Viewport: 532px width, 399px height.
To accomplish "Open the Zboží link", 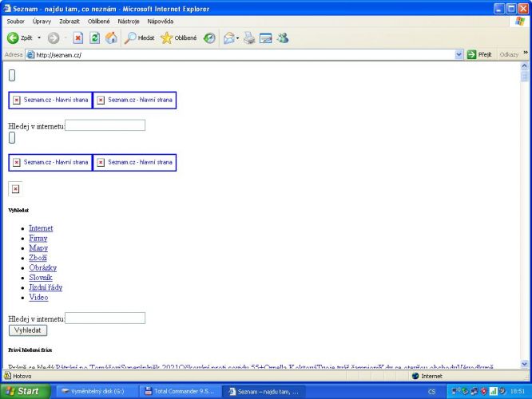I will pyautogui.click(x=38, y=258).
